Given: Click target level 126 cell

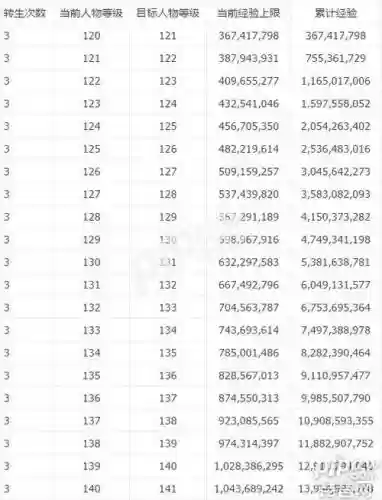Looking at the screenshot, I should [x=168, y=149].
